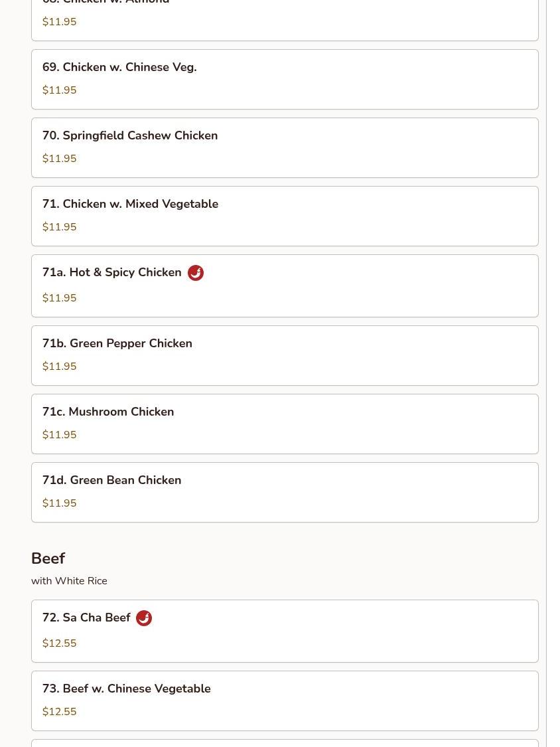Click the Beef section heading
Screen dimensions: 560x747
coord(48,558)
